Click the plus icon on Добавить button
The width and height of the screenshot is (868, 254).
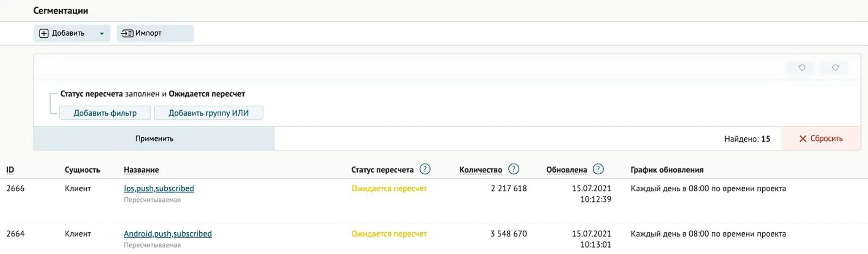click(44, 33)
